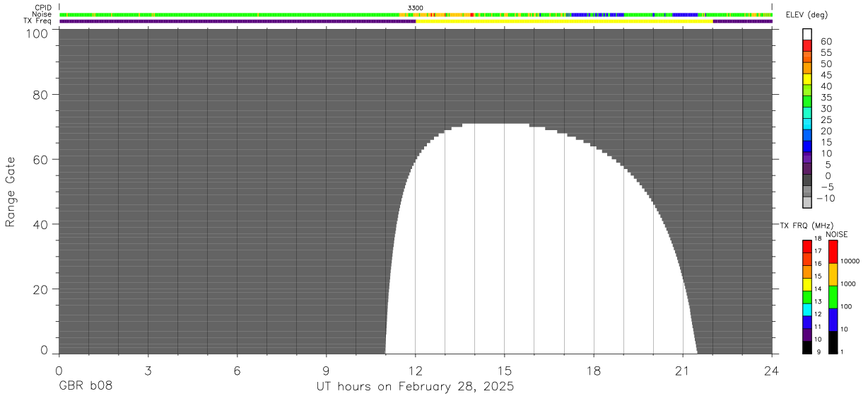Image resolution: width=868 pixels, height=401 pixels.
Task: Click the '-10' label on ELEV colorbar
Action: pos(824,199)
